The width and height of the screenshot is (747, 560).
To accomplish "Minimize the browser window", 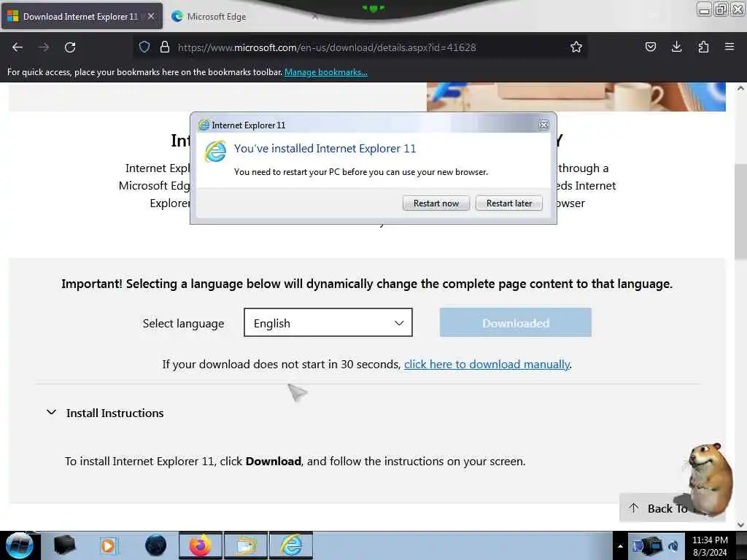I will [705, 9].
